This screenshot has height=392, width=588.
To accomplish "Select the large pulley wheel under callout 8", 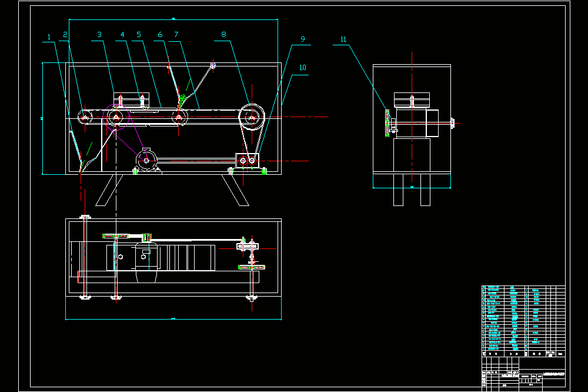I will pyautogui.click(x=252, y=118).
